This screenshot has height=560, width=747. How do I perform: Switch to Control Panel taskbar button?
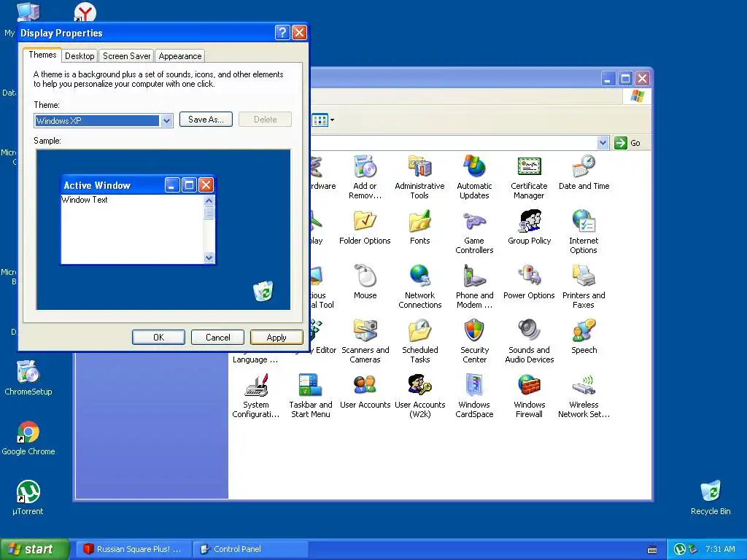[251, 549]
